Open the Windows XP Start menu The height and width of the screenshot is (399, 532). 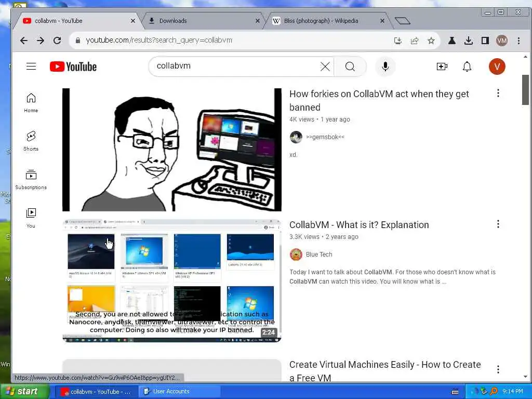[24, 392]
